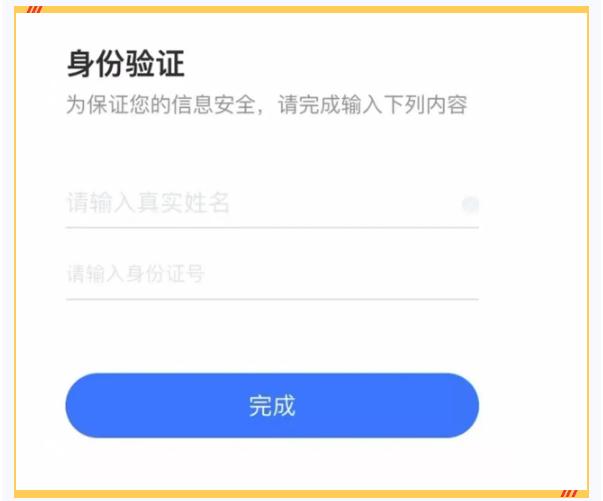The image size is (603, 501).
Task: Click the yellow border on the right side
Action: tap(588, 251)
